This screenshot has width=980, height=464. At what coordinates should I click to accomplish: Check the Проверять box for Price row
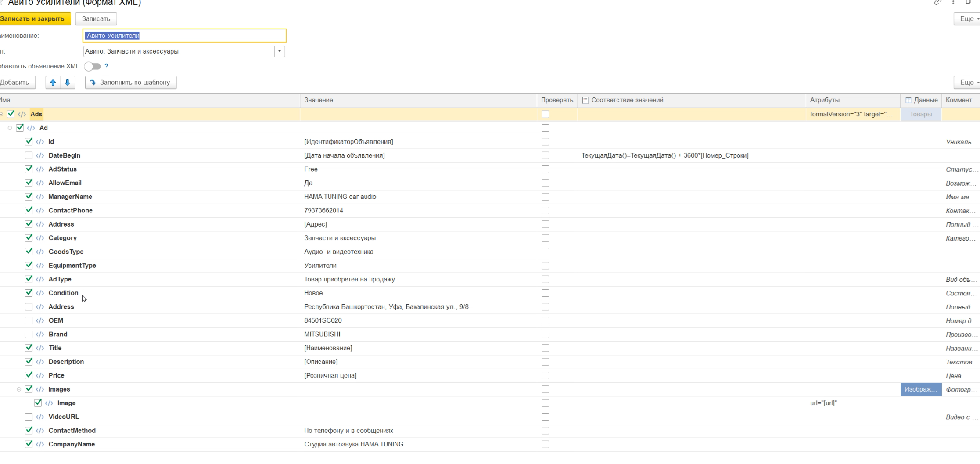tap(545, 375)
